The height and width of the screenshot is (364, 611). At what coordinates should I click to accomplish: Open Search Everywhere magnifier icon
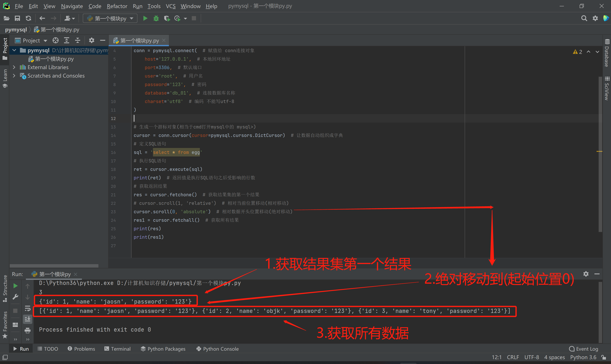pos(584,18)
